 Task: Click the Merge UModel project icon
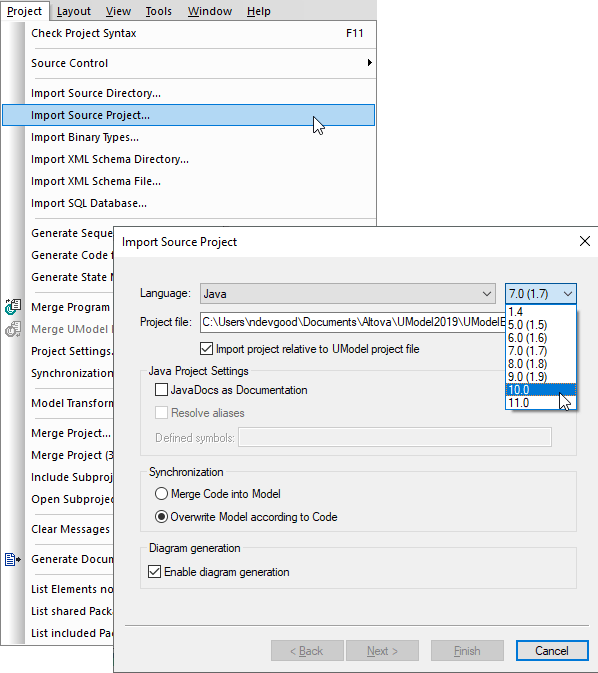pyautogui.click(x=13, y=329)
